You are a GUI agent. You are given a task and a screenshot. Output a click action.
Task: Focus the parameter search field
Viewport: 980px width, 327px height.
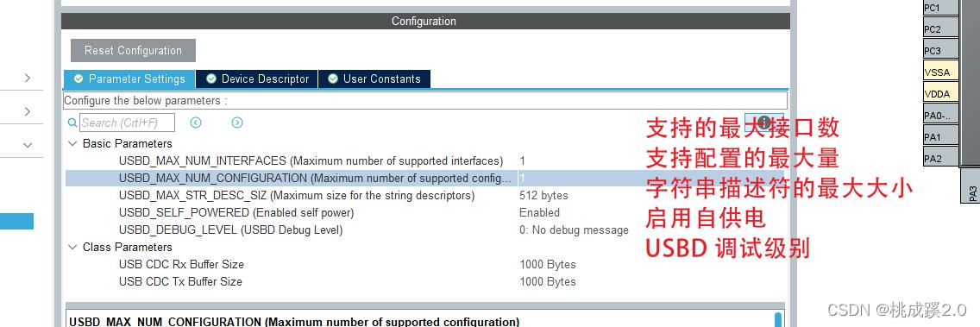coord(127,123)
